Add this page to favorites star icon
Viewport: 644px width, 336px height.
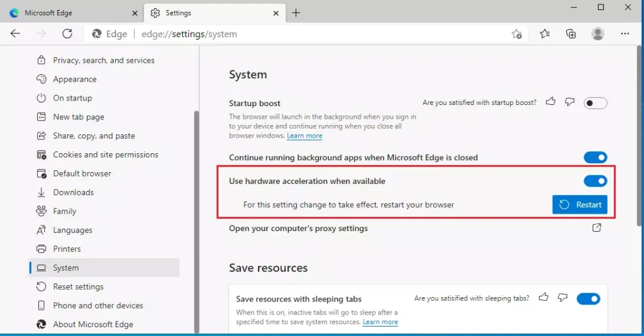[x=517, y=34]
